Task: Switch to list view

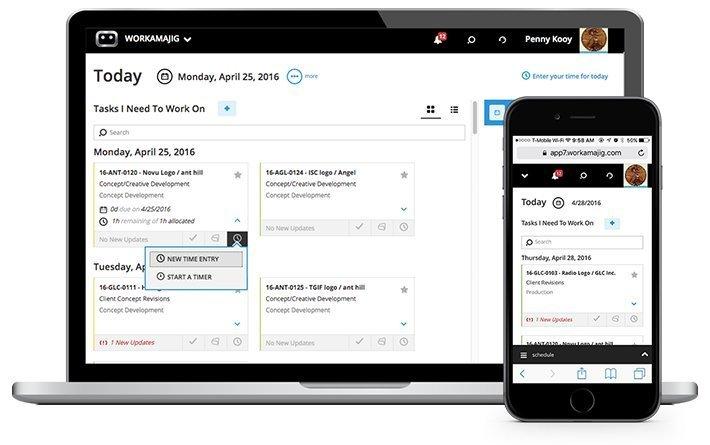Action: (x=454, y=109)
